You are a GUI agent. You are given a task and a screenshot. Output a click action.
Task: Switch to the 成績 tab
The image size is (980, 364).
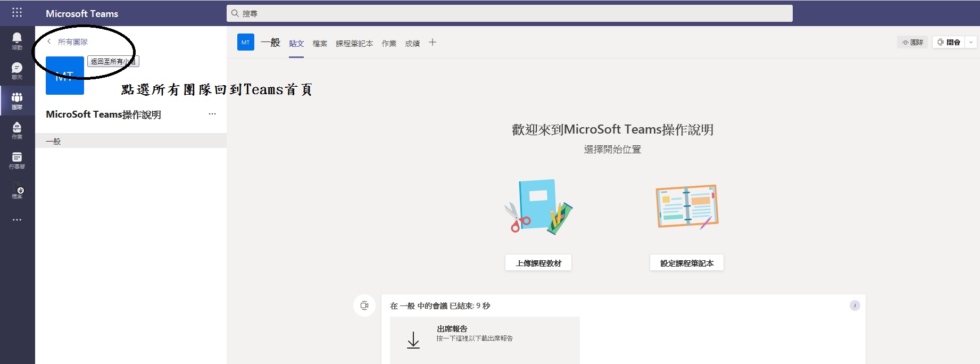[x=412, y=44]
